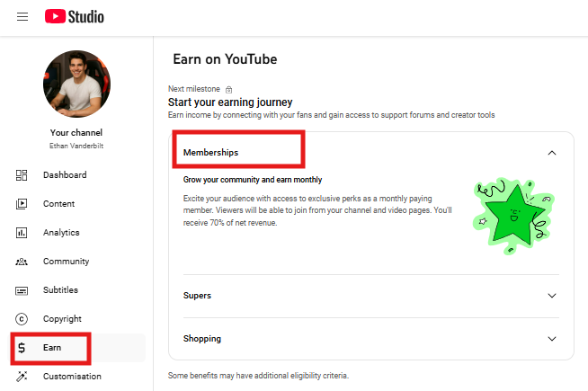The width and height of the screenshot is (588, 391).
Task: Click the Memberships heading
Action: click(210, 153)
